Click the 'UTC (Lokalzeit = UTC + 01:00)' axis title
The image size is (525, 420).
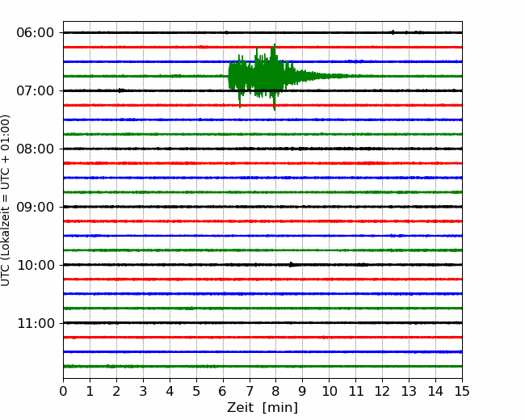pos(6,200)
